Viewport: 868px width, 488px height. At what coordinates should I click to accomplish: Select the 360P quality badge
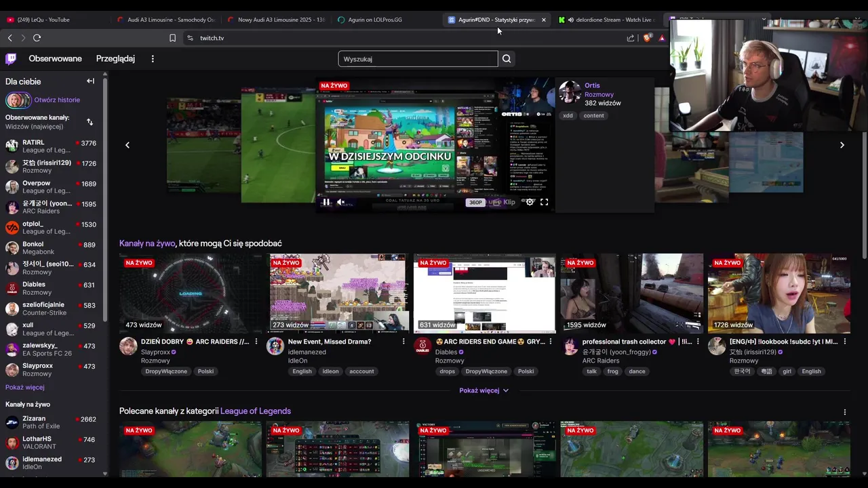coord(475,202)
